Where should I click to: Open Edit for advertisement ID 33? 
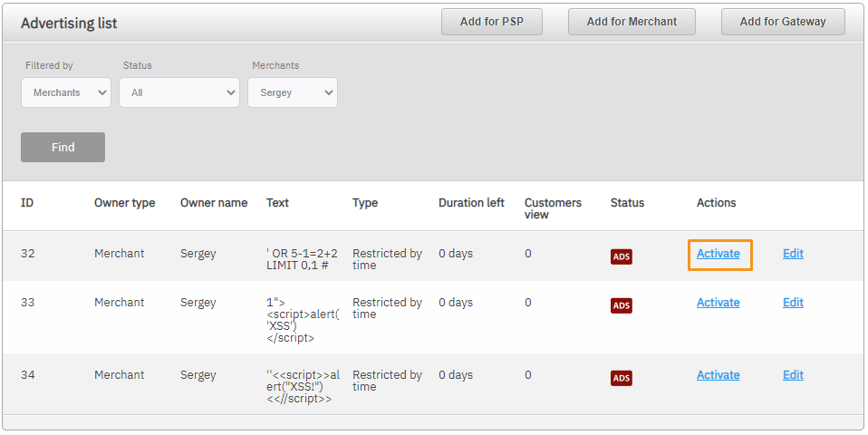pos(793,303)
